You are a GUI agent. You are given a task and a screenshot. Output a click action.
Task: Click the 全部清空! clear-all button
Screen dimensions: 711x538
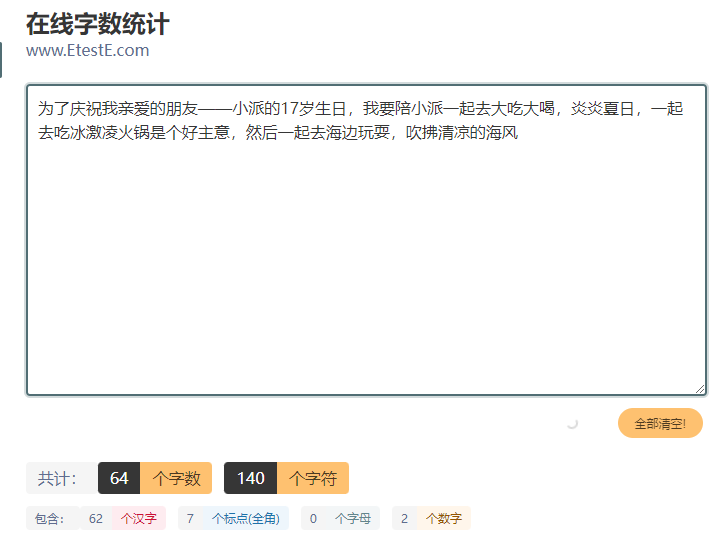660,423
